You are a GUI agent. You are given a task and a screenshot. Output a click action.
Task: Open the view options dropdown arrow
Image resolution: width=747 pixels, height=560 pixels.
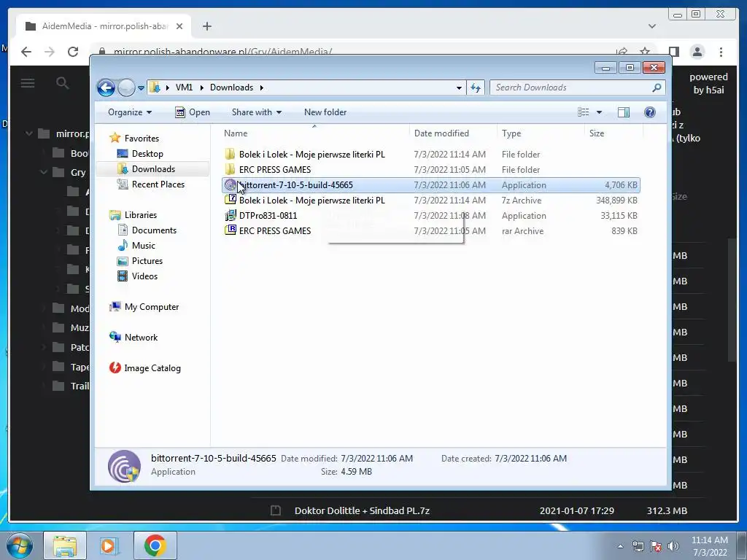coord(600,112)
